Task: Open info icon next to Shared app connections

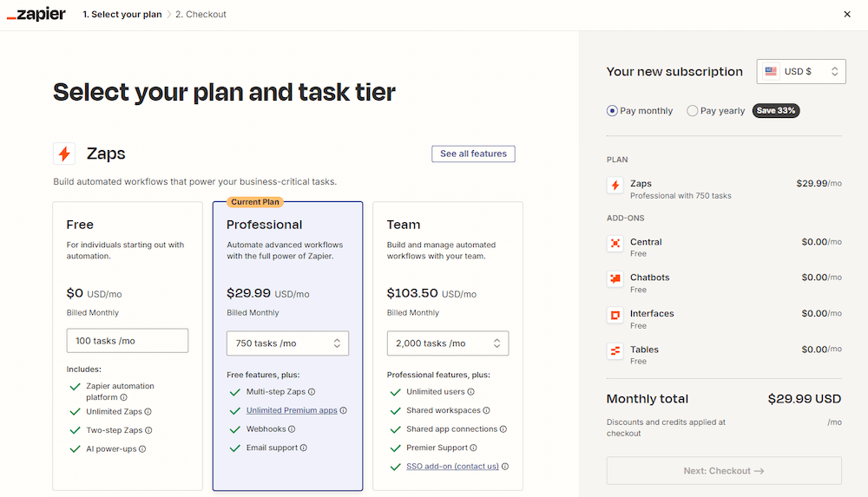Action: pyautogui.click(x=503, y=429)
